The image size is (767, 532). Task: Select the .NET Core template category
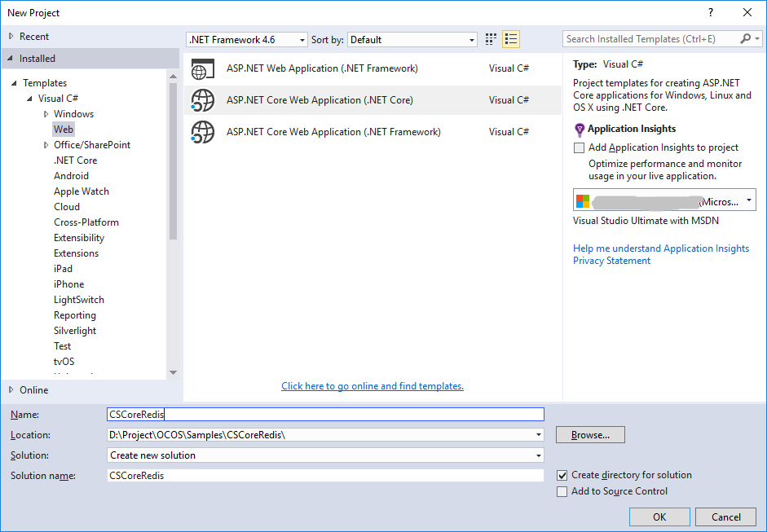pos(75,160)
